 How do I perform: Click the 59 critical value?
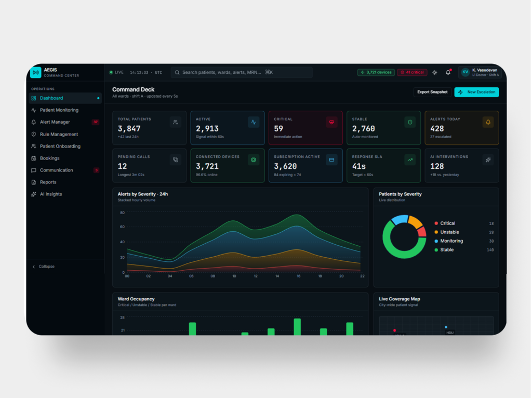(x=278, y=129)
